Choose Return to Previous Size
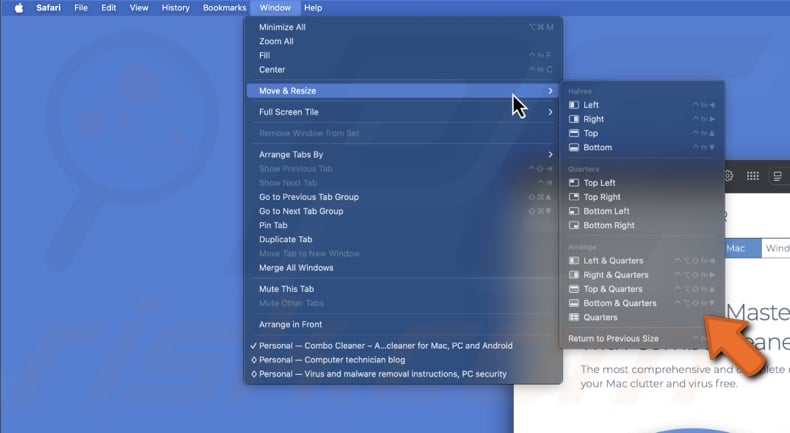The width and height of the screenshot is (790, 433). point(613,339)
